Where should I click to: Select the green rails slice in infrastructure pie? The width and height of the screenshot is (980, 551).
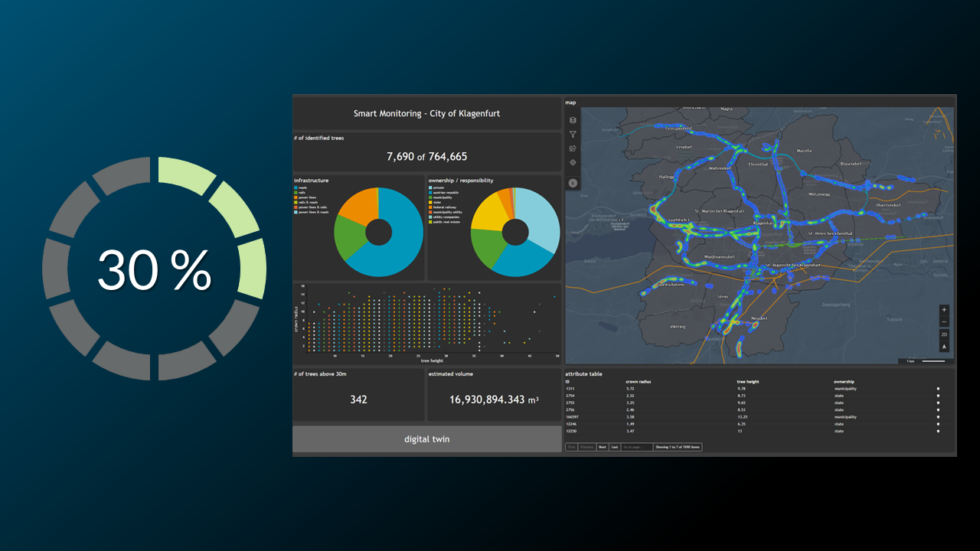click(x=351, y=239)
